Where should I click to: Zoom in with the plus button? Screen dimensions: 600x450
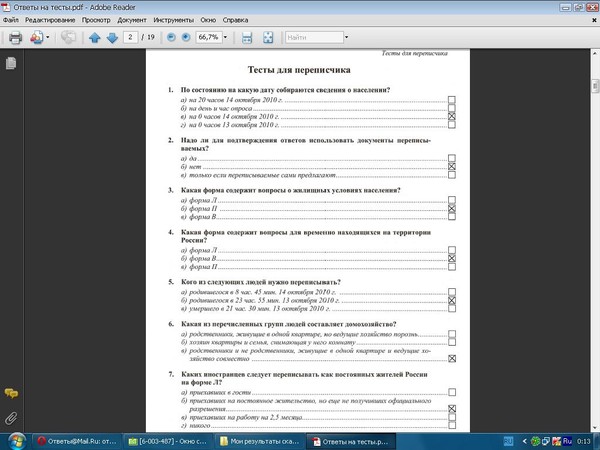coord(186,37)
